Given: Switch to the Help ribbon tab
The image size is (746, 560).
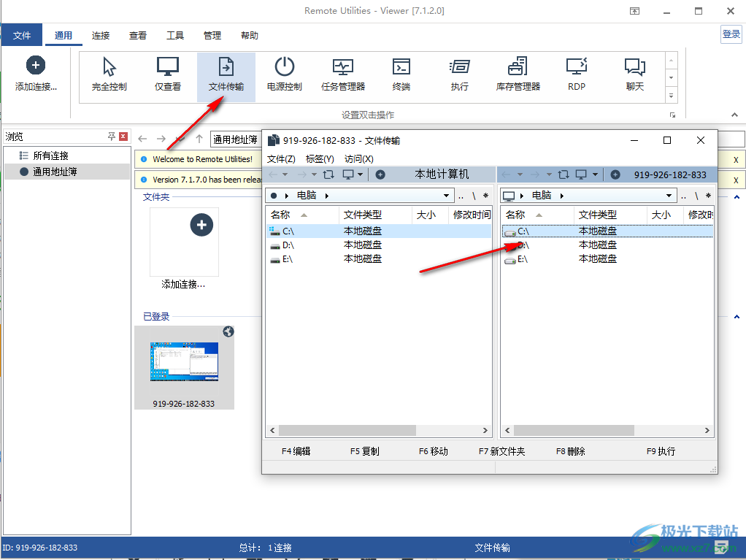Looking at the screenshot, I should 250,35.
